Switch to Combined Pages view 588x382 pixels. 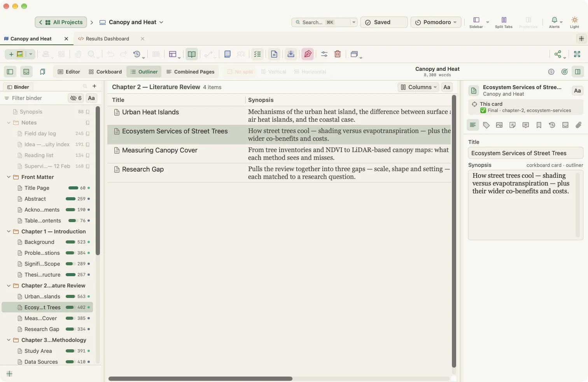190,72
